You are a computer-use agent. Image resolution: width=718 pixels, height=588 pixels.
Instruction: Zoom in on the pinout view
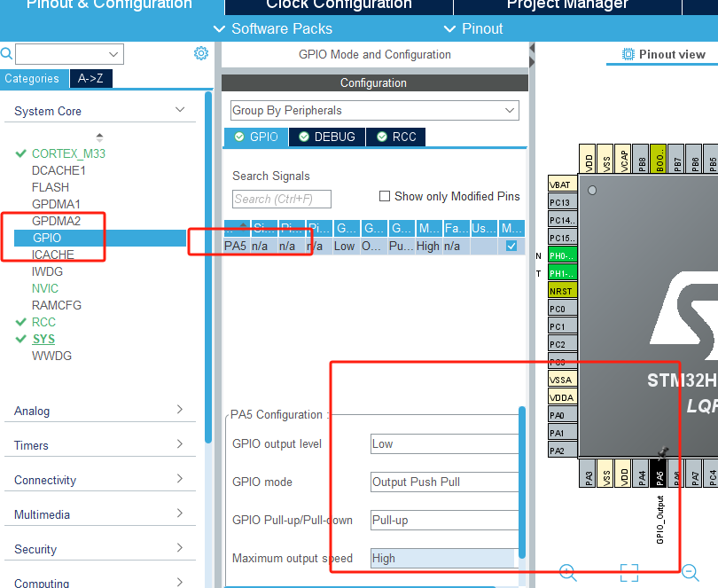pos(567,571)
